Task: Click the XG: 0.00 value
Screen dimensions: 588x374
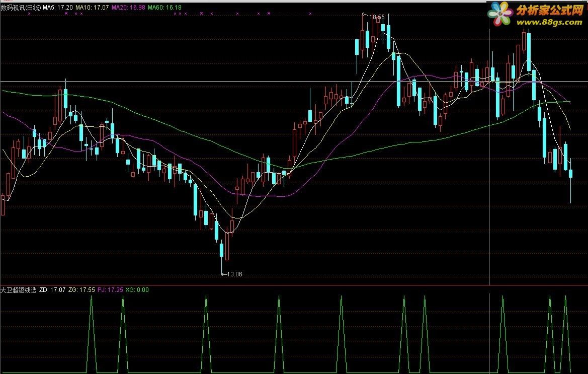Action: (x=137, y=290)
